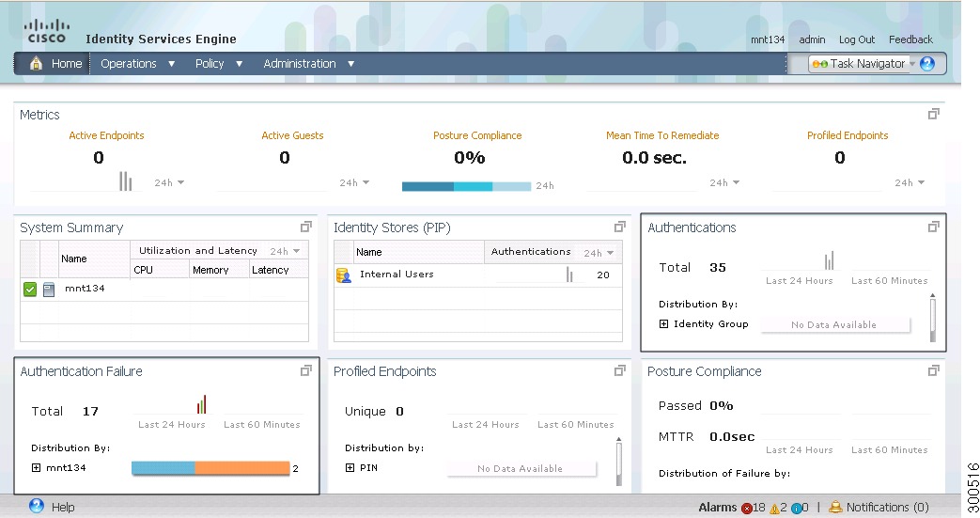Click the blue segment of mnt134 failure bar

pyautogui.click(x=163, y=468)
